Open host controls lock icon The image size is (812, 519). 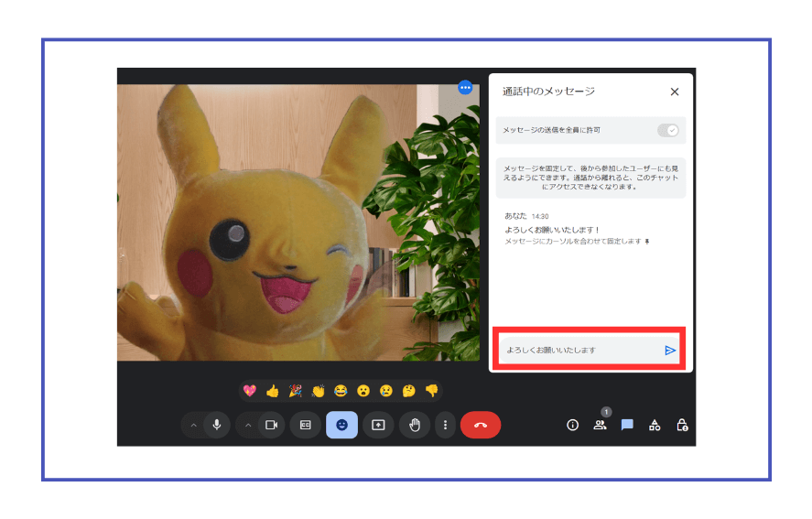click(x=682, y=425)
